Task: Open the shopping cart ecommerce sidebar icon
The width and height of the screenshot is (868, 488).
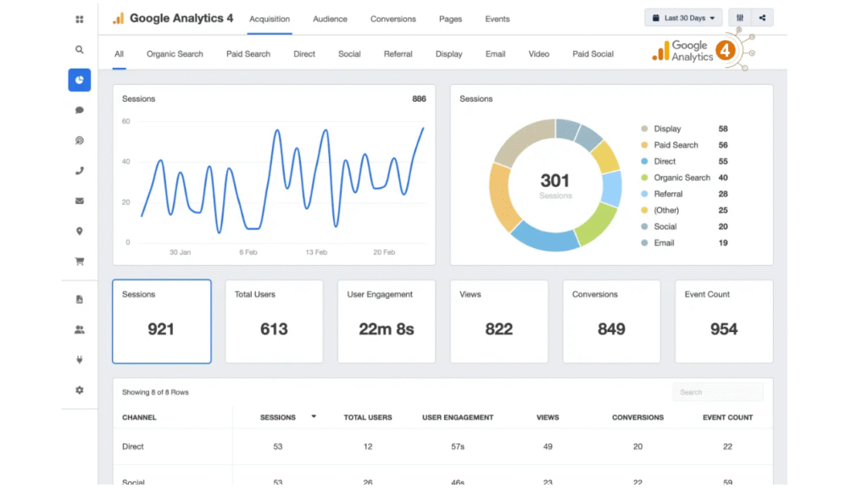Action: pos(80,261)
